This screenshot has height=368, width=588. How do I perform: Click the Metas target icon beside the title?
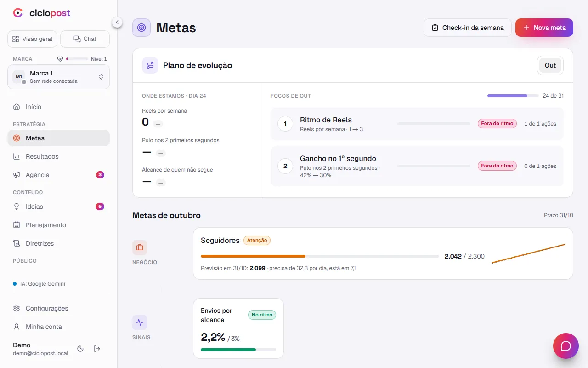tap(141, 28)
